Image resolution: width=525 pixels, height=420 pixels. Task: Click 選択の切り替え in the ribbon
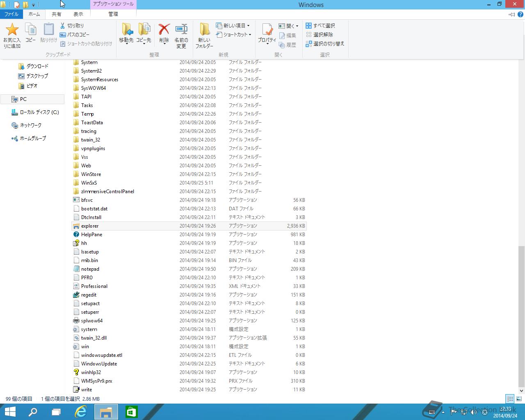coord(325,43)
